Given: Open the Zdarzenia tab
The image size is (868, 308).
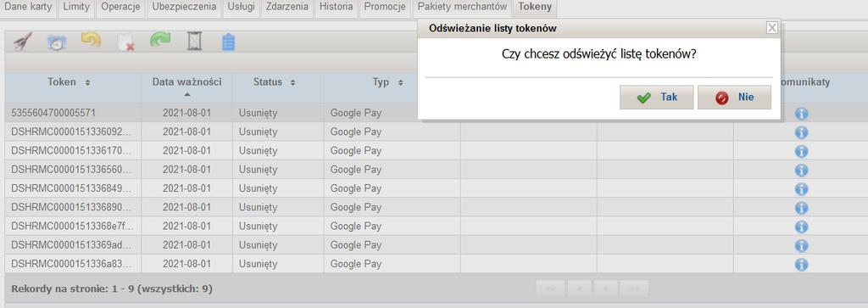Looking at the screenshot, I should coord(287,7).
